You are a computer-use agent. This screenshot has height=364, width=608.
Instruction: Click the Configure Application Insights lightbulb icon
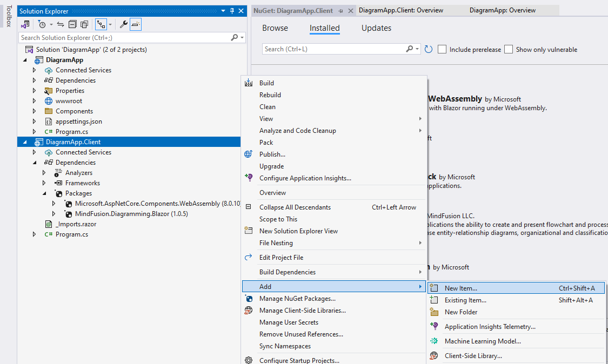(x=249, y=178)
